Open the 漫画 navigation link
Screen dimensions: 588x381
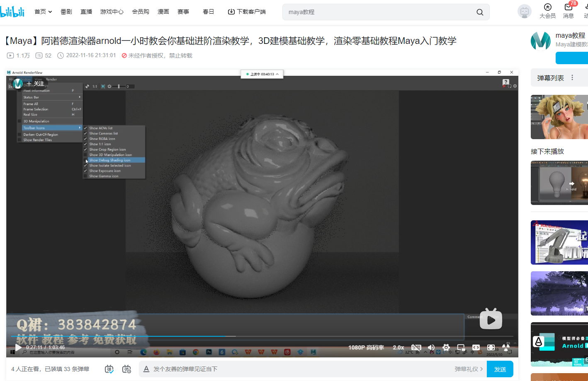[x=163, y=12]
